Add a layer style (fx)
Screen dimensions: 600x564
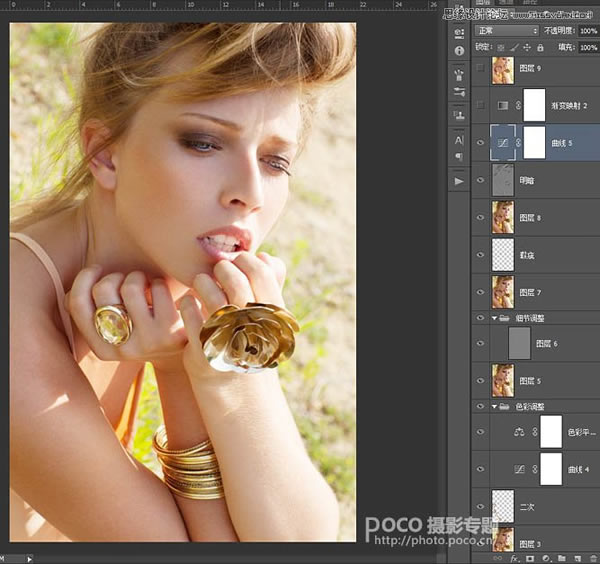pyautogui.click(x=514, y=559)
